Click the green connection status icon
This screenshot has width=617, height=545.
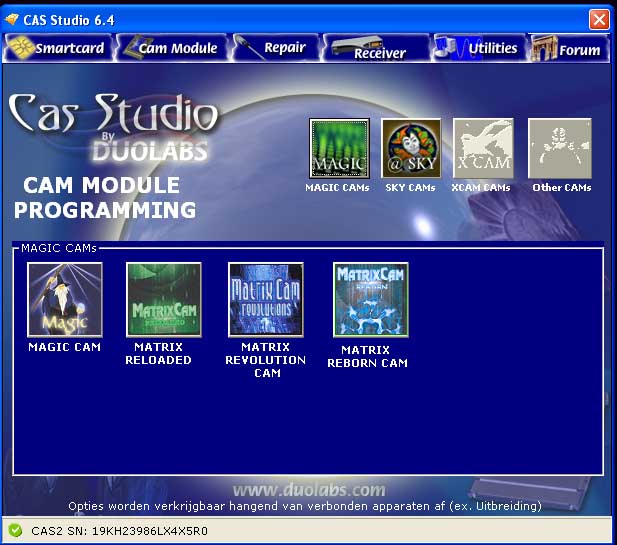[x=15, y=530]
